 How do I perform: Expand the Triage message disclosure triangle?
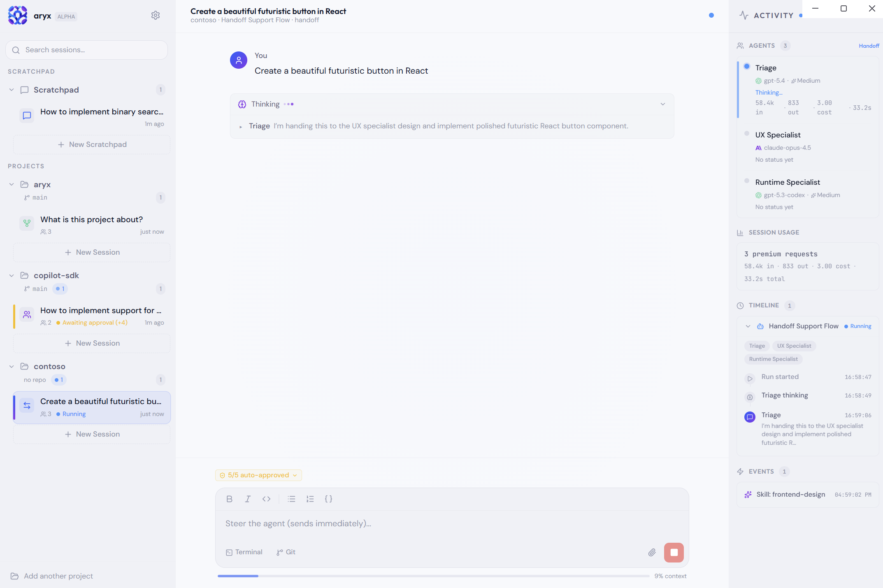pos(241,127)
